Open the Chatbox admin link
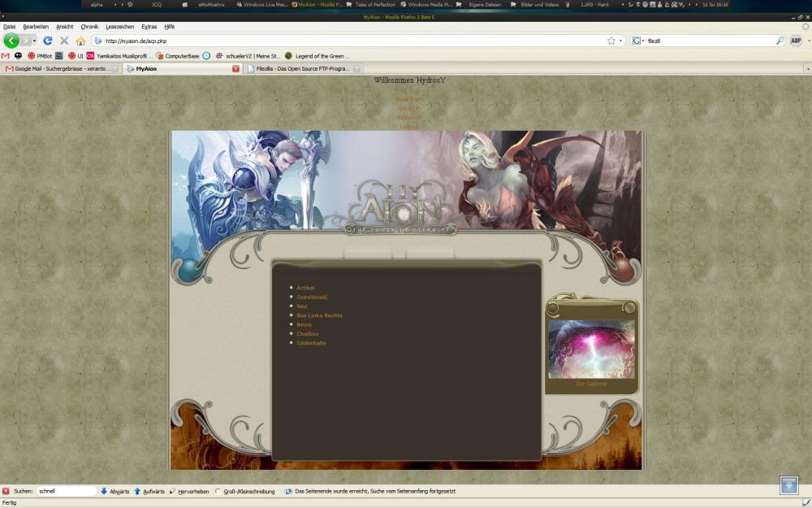The image size is (812, 508). tap(308, 334)
